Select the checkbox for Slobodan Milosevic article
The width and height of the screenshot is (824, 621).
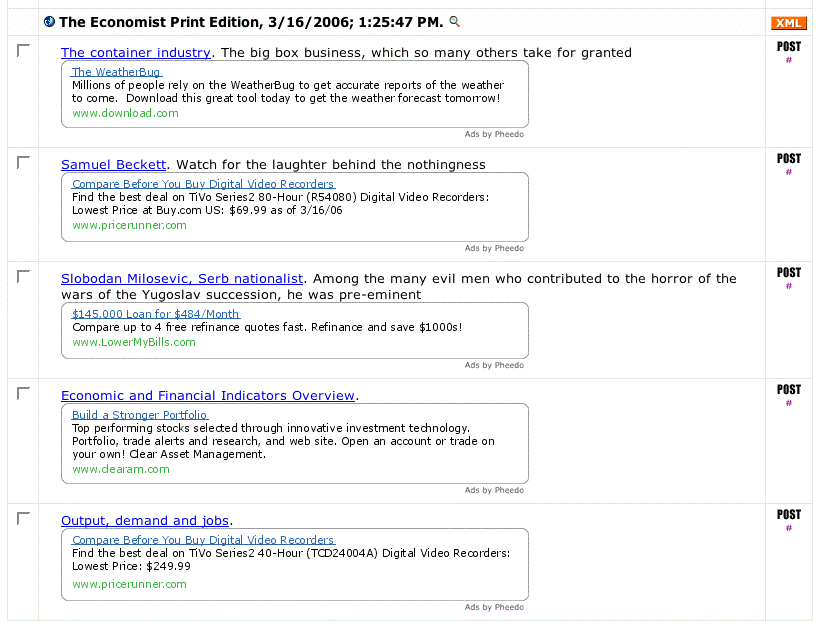point(24,276)
